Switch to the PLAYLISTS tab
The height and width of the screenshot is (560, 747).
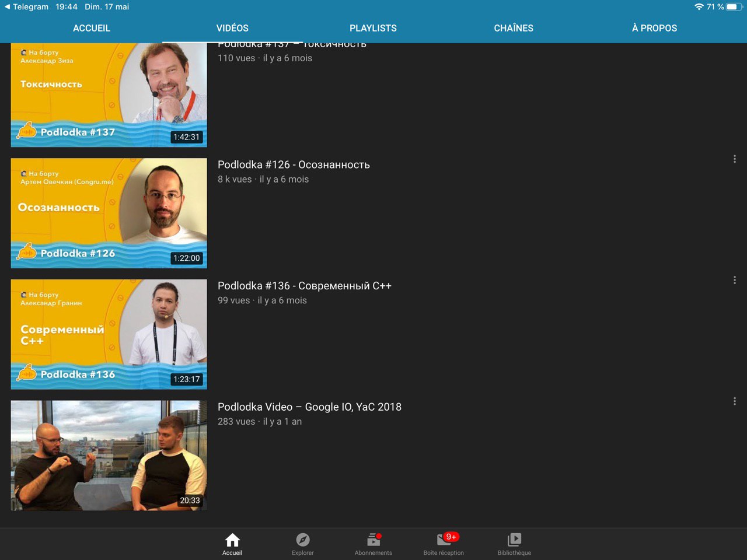click(x=373, y=28)
